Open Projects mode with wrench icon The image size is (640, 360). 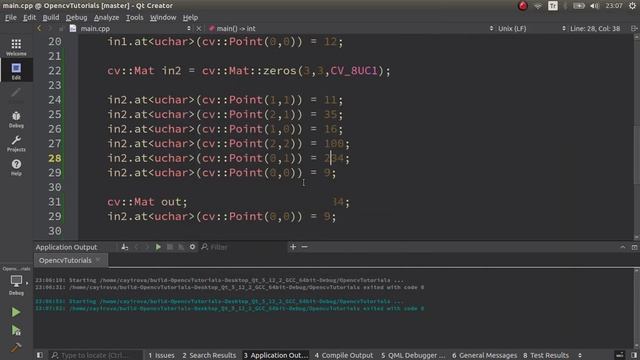point(16,144)
